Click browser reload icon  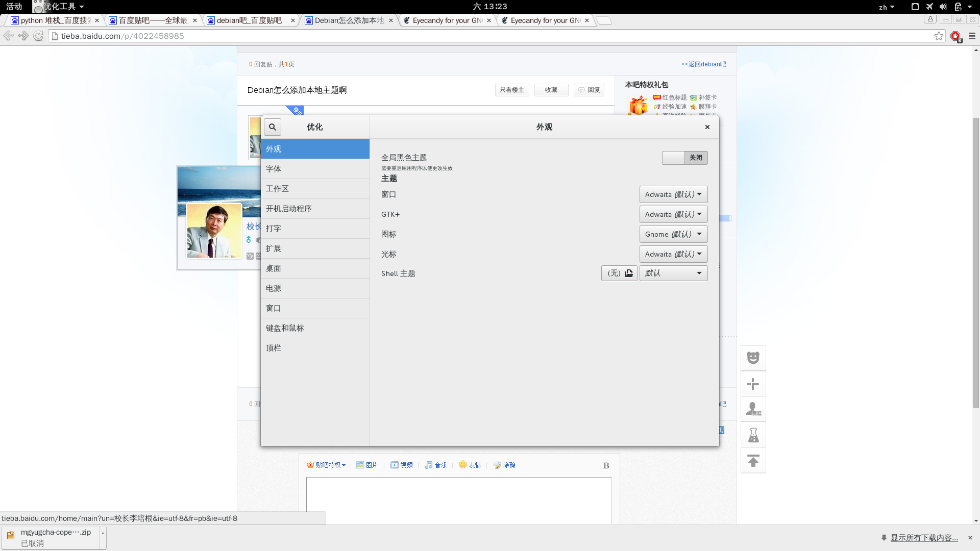38,36
